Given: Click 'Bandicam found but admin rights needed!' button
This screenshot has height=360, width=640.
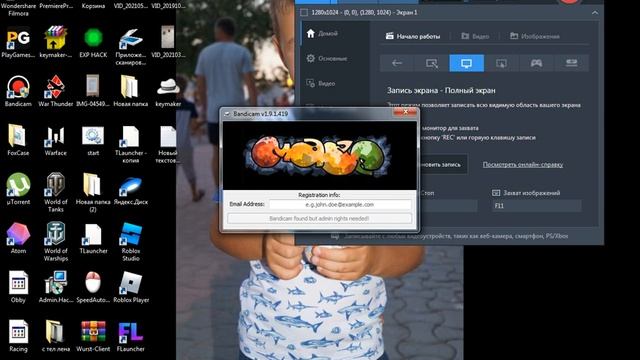Looking at the screenshot, I should 319,219.
